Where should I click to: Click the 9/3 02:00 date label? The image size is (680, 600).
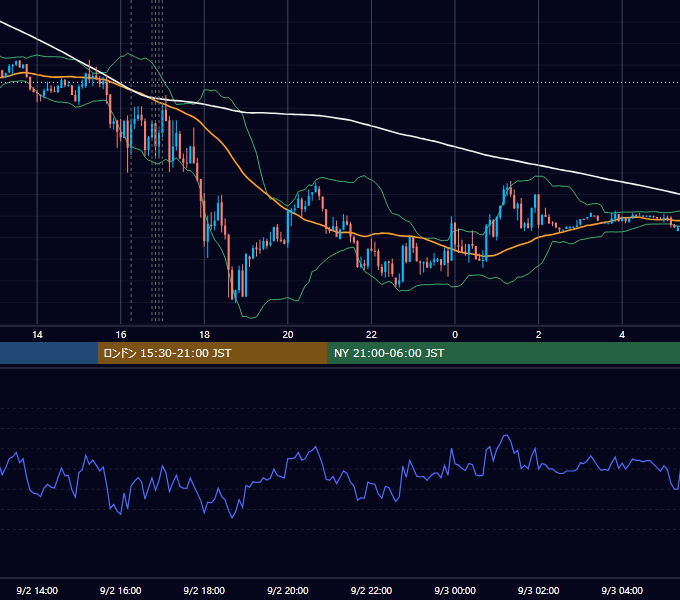(539, 591)
